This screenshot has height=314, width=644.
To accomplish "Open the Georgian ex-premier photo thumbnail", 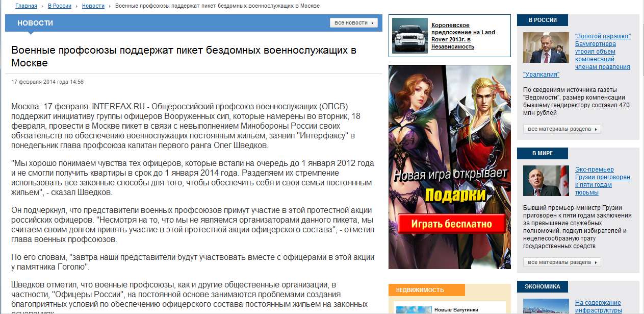I will [547, 181].
